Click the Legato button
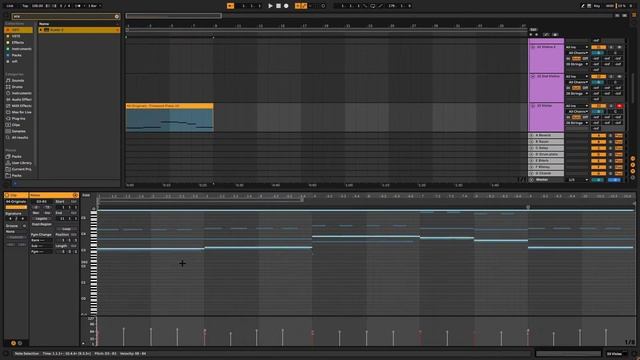Image resolution: width=640 pixels, height=360 pixels. [x=41, y=219]
